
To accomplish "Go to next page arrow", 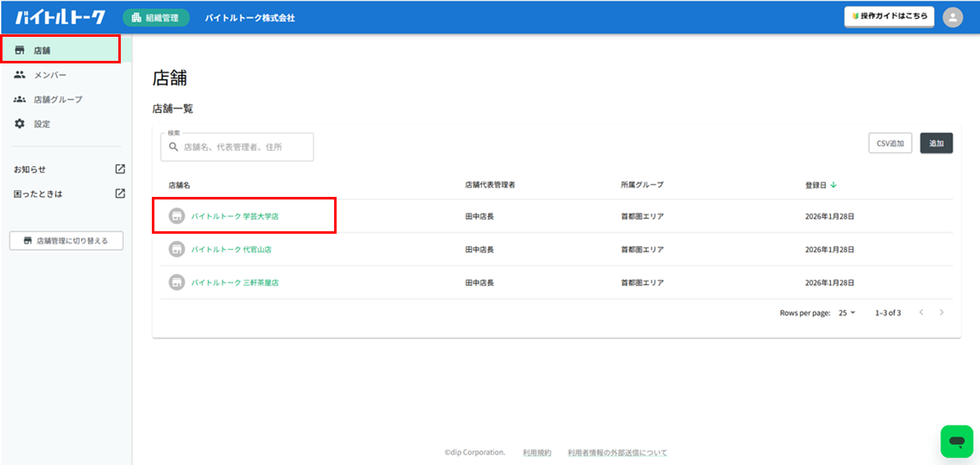I will pyautogui.click(x=942, y=312).
